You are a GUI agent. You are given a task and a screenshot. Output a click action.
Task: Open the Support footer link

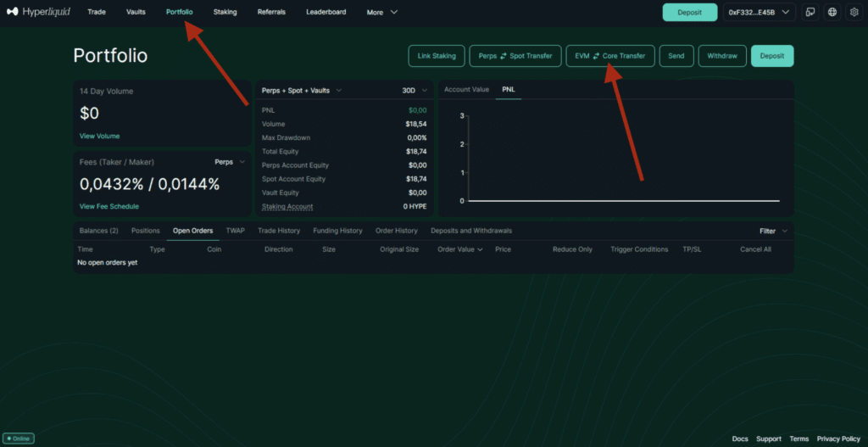769,439
